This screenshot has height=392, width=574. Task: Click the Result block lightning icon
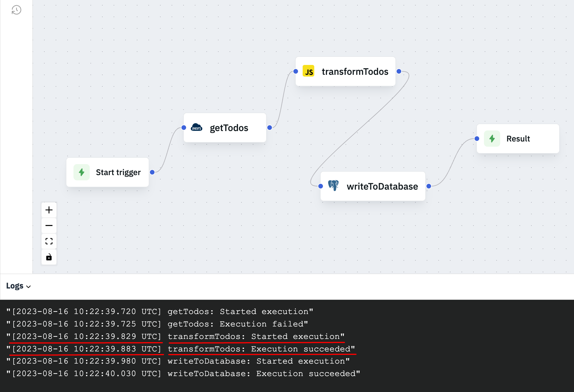point(492,139)
